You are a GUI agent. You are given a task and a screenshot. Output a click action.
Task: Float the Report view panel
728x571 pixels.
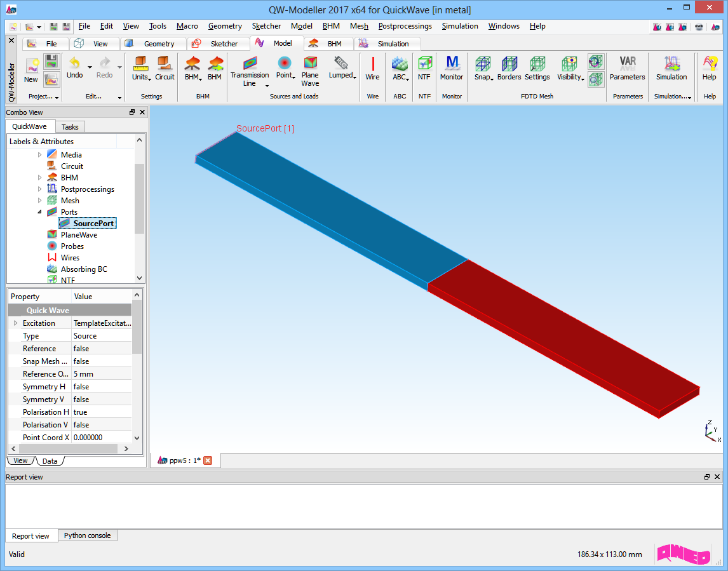[x=706, y=477]
